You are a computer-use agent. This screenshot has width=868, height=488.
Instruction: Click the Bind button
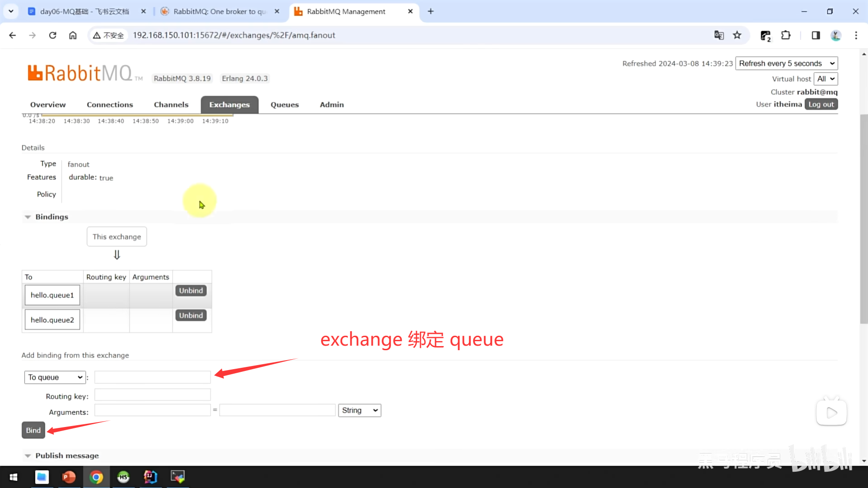[33, 430]
